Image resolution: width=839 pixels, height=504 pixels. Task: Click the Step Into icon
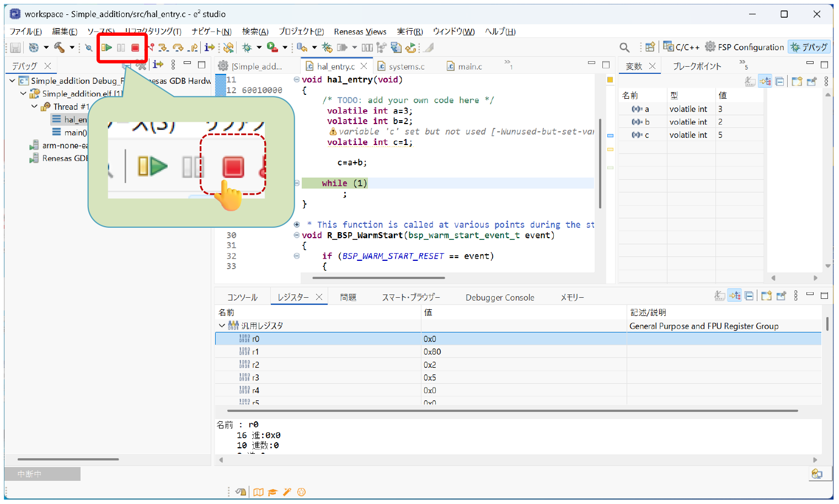163,48
